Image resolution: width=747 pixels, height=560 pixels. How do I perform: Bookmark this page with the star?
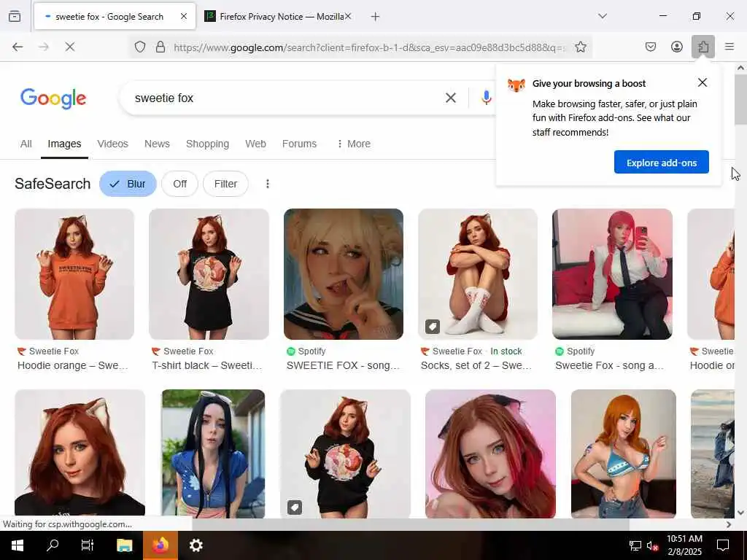[x=580, y=47]
